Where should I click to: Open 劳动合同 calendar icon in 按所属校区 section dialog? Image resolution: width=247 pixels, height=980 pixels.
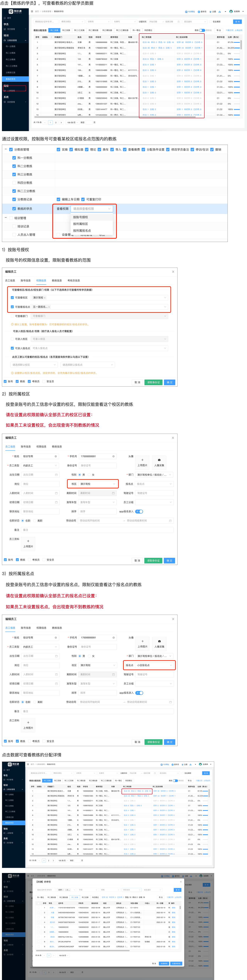coord(170,521)
